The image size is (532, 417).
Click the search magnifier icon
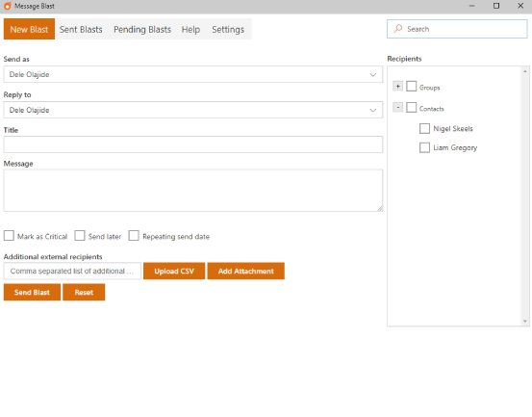tap(398, 29)
